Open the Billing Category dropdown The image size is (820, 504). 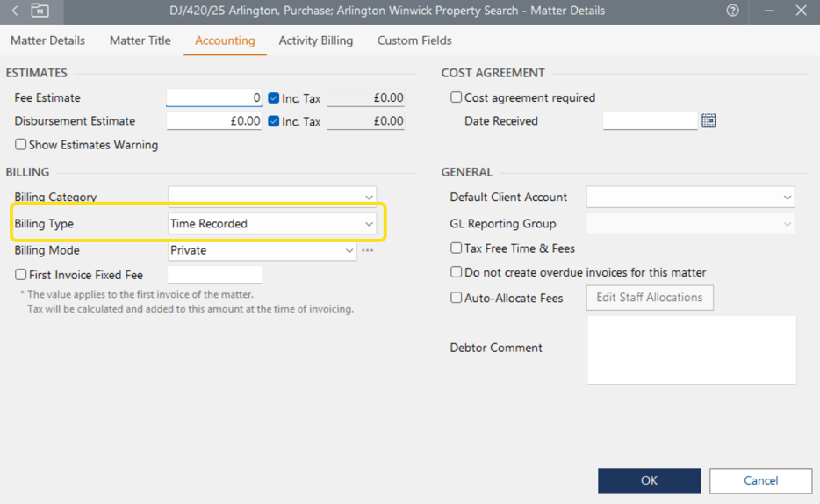click(369, 198)
